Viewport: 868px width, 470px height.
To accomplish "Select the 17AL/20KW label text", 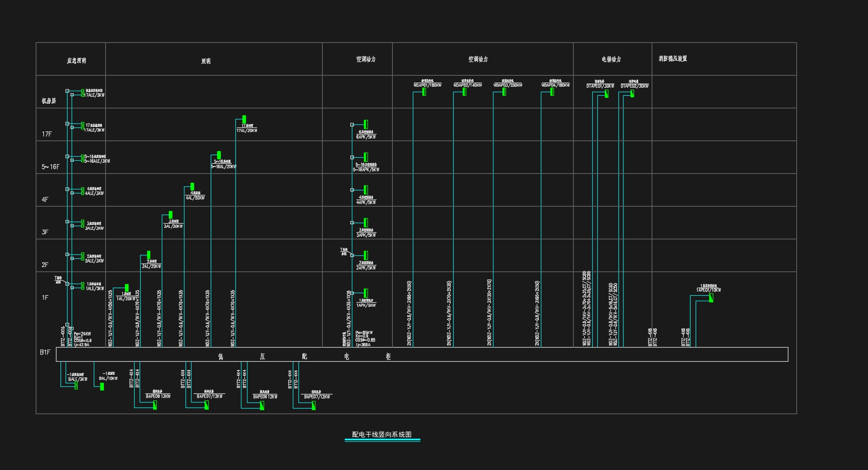I will tap(247, 130).
